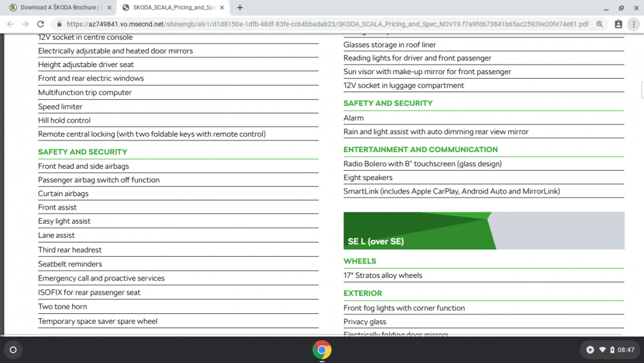Check the battery status icon
The image size is (644, 363).
(x=612, y=350)
